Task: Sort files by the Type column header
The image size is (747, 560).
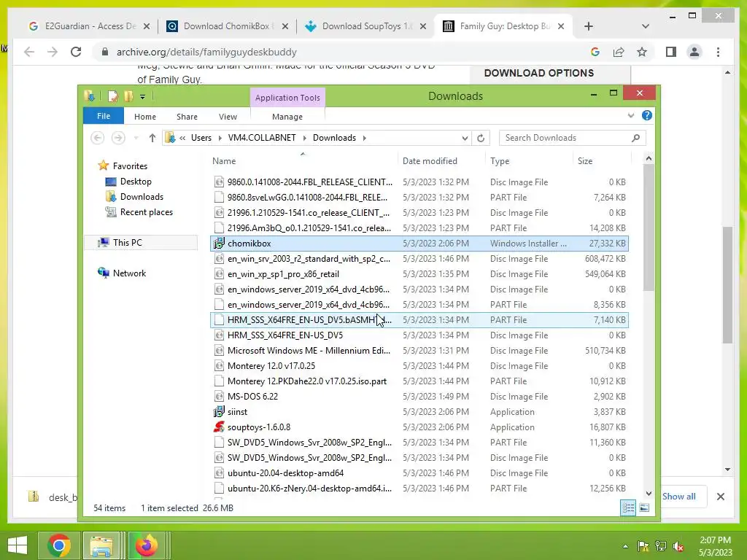Action: tap(530, 161)
